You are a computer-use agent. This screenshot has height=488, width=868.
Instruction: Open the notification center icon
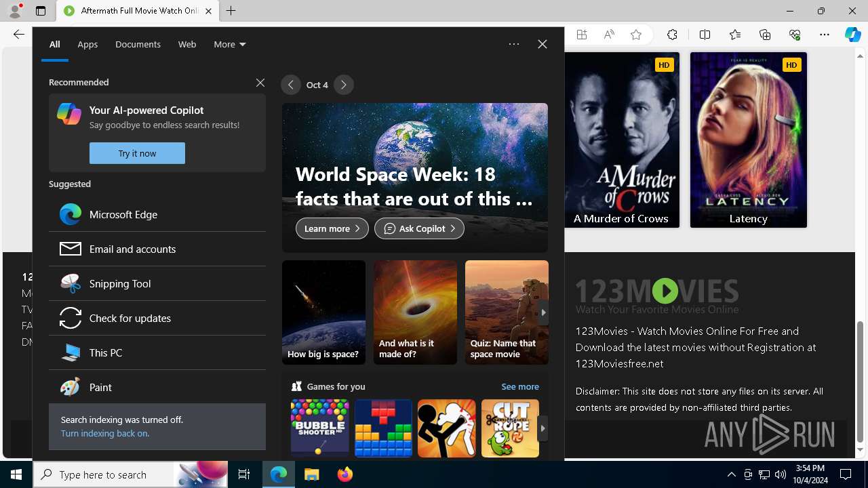(846, 474)
